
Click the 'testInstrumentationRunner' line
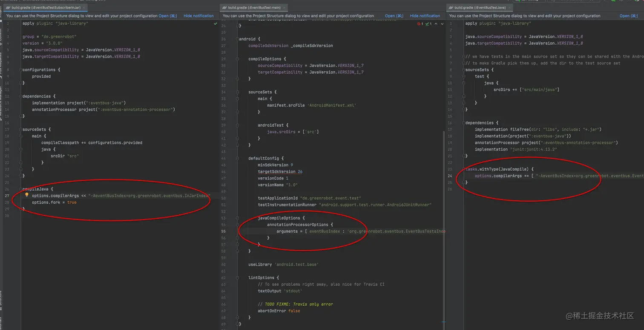coord(345,205)
